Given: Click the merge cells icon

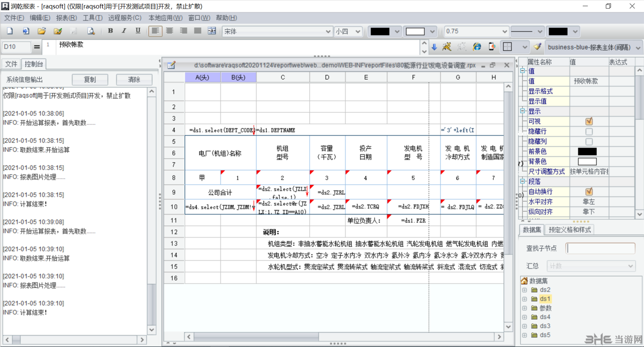Looking at the screenshot, I should coord(211,31).
